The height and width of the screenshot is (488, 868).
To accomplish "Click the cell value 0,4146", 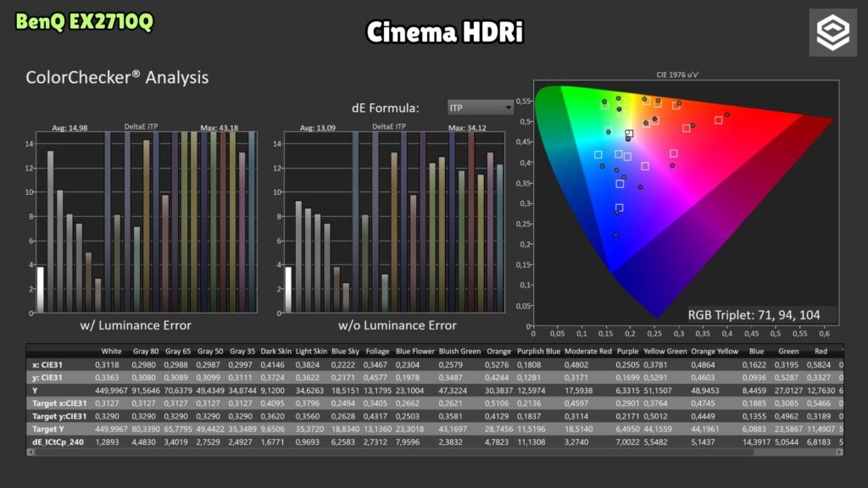I will click(272, 364).
